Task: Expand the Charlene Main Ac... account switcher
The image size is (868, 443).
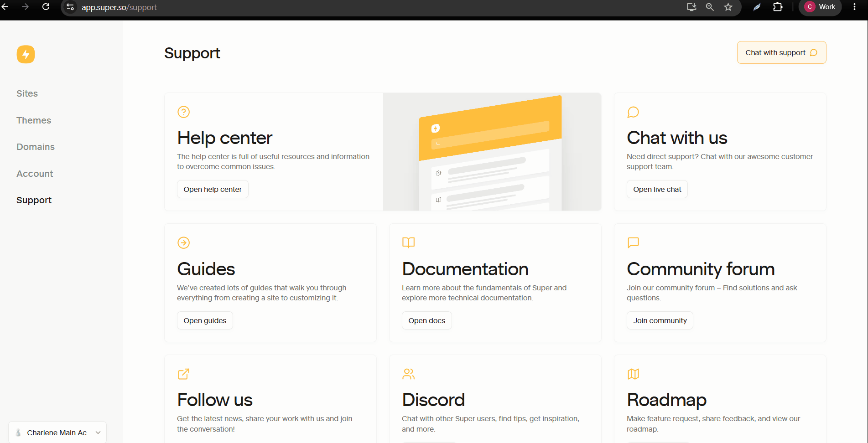Action: (57, 433)
